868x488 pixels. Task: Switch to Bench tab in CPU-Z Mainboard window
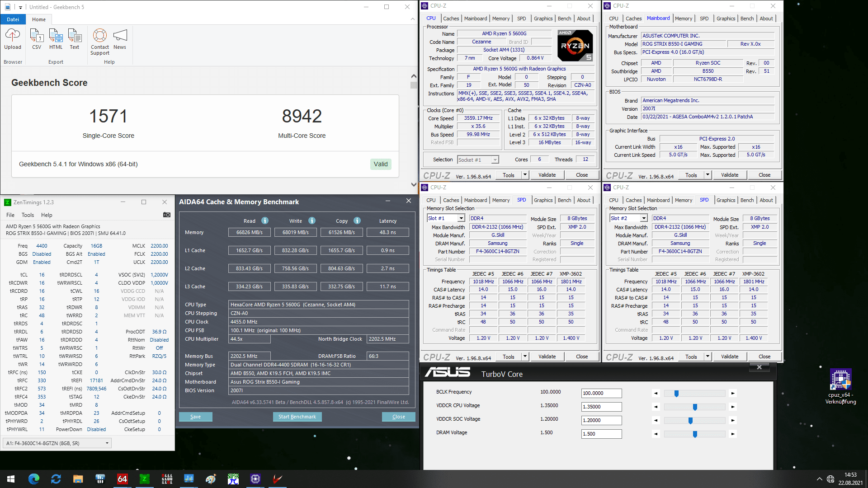747,19
